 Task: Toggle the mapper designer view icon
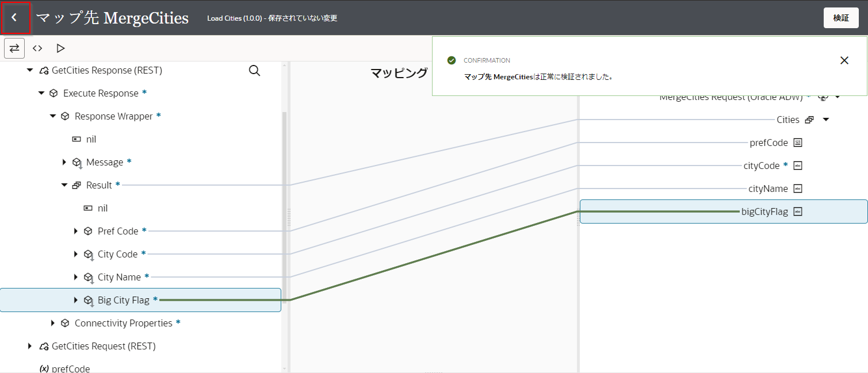(x=14, y=48)
